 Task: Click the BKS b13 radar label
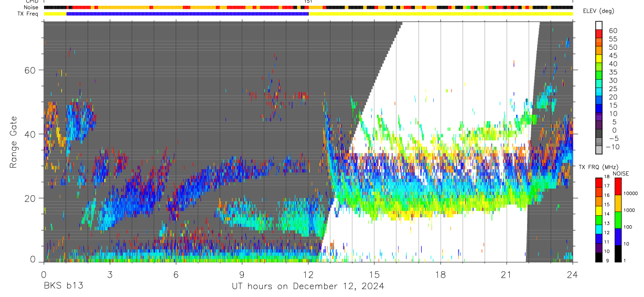[x=63, y=286]
